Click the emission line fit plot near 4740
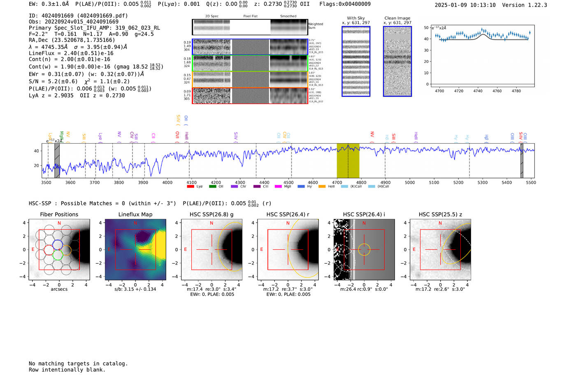The image size is (576, 392). (x=482, y=56)
